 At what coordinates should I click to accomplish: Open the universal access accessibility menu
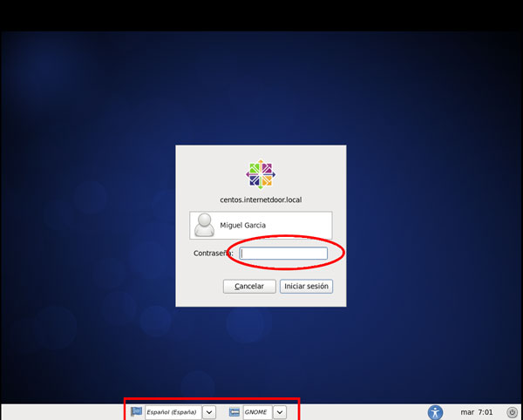click(435, 412)
